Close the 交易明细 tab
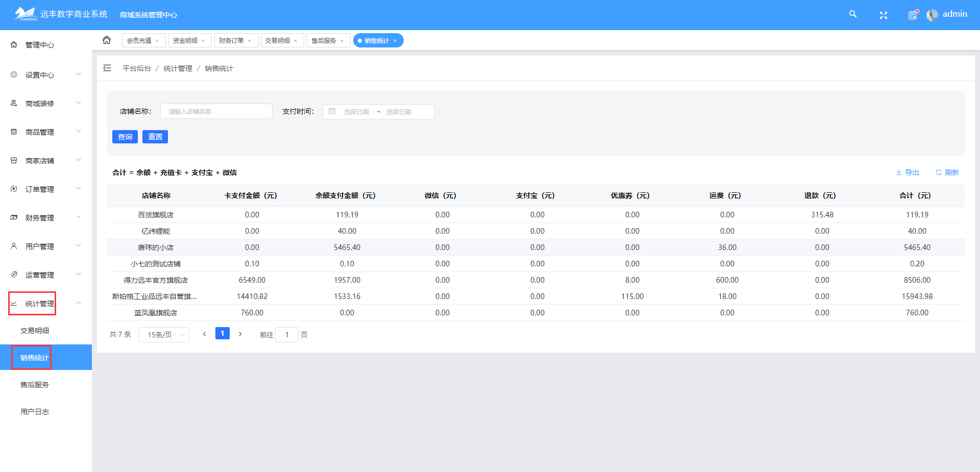980x472 pixels. [296, 41]
